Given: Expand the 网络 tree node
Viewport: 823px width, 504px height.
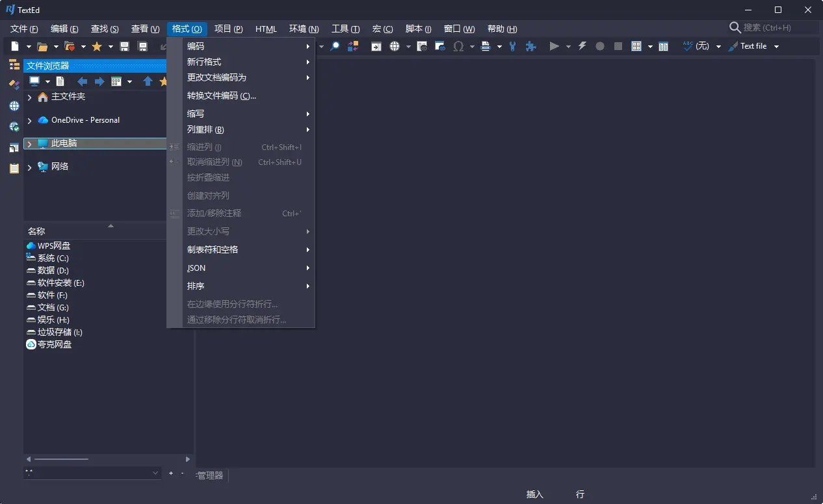Looking at the screenshot, I should 30,167.
